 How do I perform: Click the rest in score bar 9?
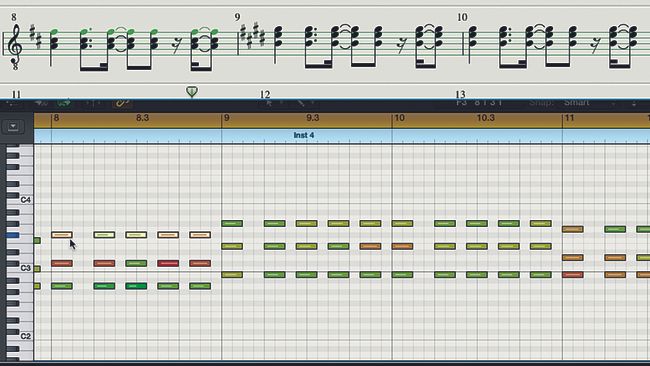coord(401,45)
